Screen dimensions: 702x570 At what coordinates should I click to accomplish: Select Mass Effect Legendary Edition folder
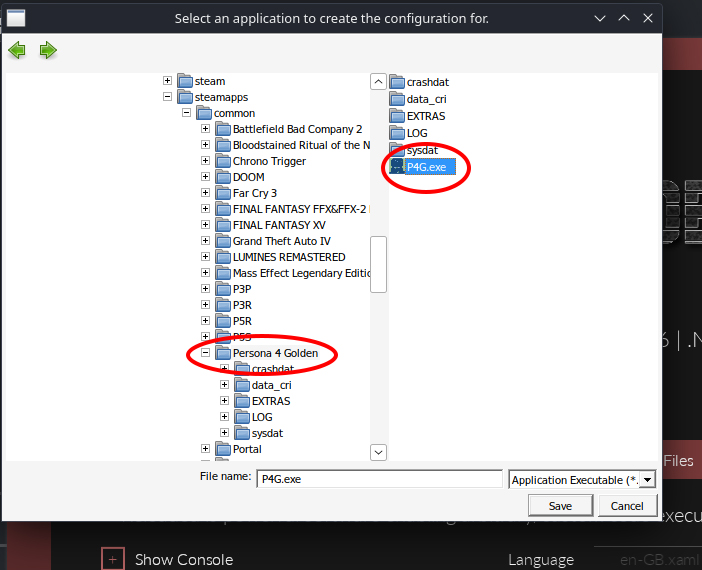coord(301,273)
